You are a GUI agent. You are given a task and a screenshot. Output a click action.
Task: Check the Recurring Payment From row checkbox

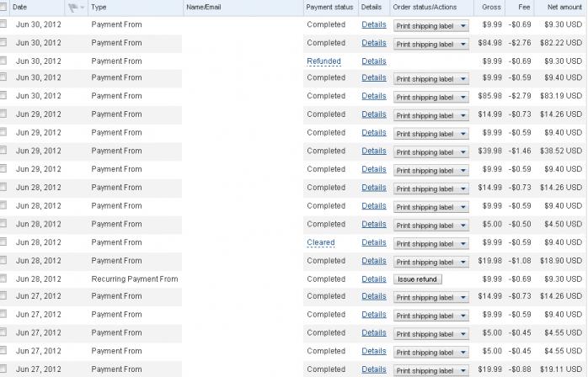click(x=3, y=278)
